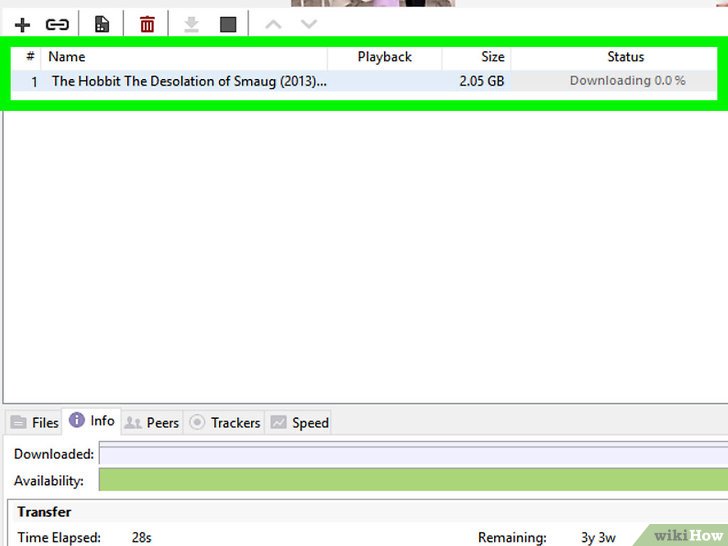Open the Info tab
Viewport: 728px width, 546px height.
click(x=92, y=421)
